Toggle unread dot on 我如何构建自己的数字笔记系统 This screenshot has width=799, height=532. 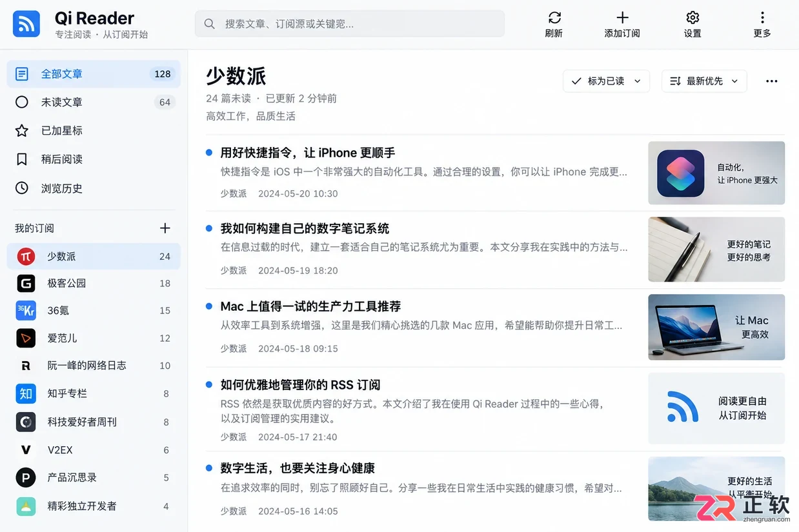(209, 228)
